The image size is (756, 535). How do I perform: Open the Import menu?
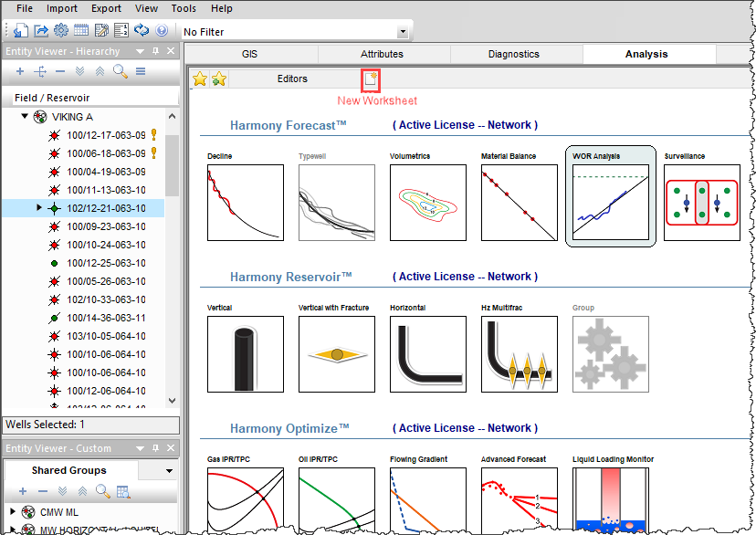62,8
